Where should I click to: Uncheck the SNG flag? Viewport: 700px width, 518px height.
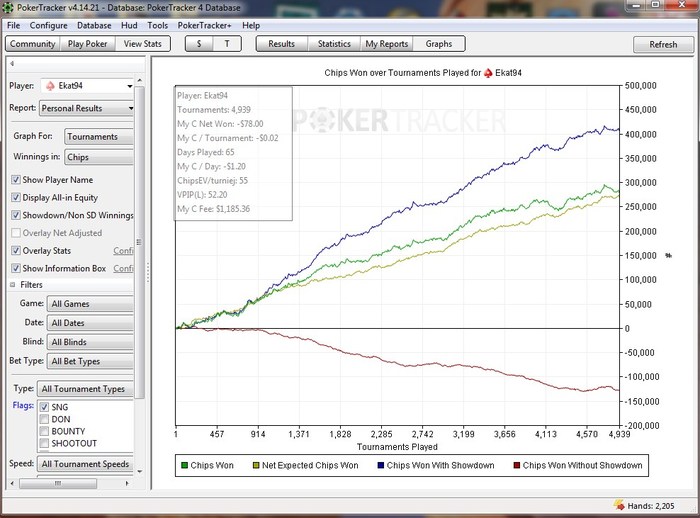point(44,407)
